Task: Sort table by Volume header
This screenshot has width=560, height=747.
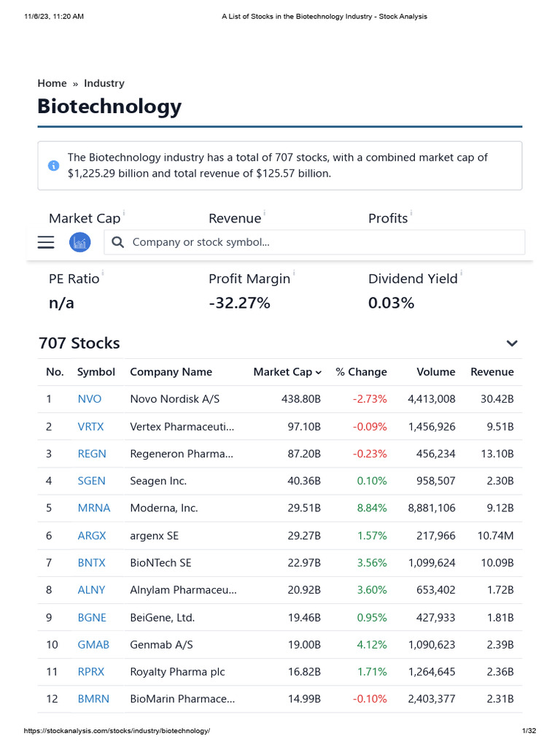Action: coord(436,372)
